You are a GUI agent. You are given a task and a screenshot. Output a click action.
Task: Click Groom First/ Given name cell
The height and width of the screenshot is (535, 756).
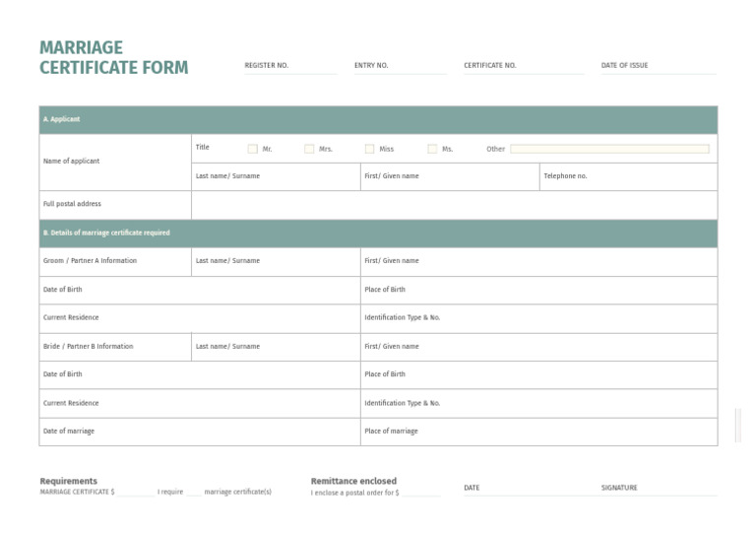point(539,262)
